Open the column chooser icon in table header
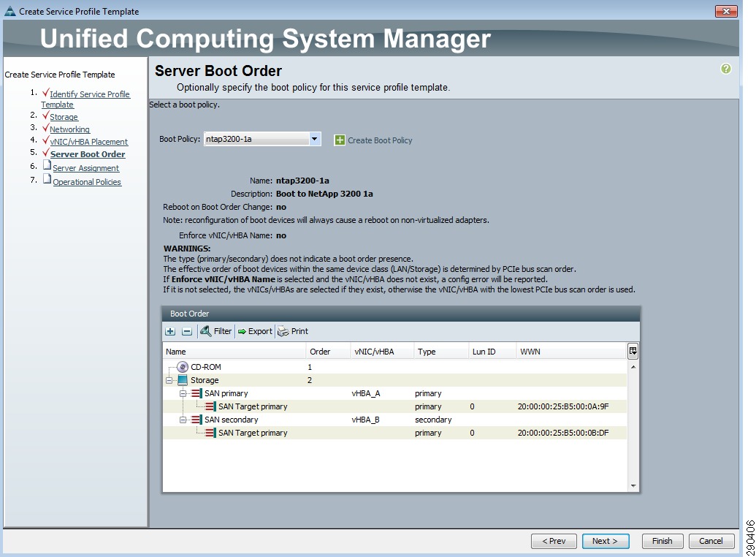756x557 pixels. click(x=633, y=351)
